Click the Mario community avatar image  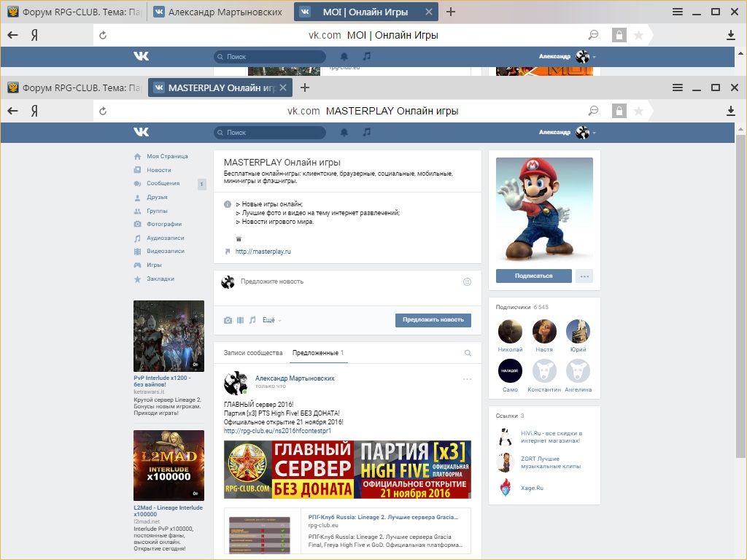[x=544, y=209]
